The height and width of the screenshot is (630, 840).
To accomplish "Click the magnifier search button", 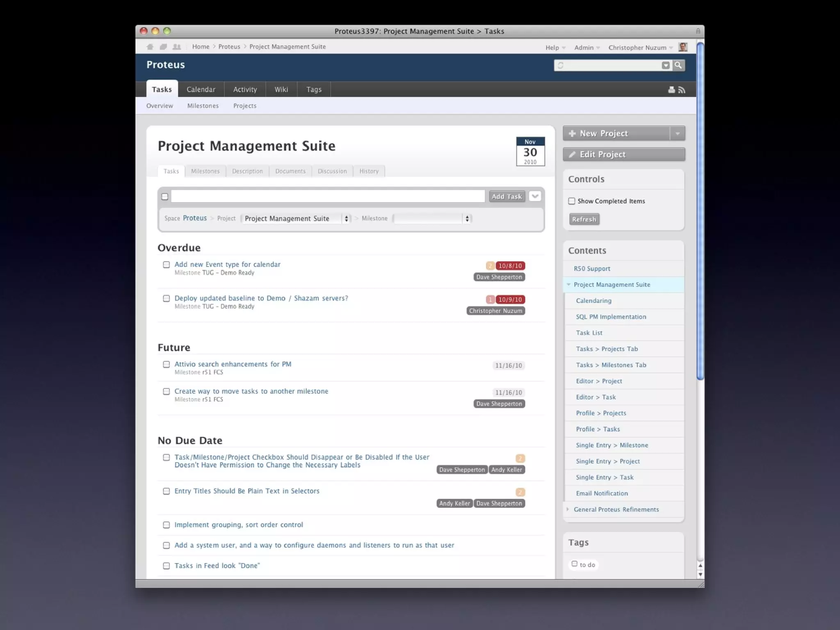I will point(678,65).
